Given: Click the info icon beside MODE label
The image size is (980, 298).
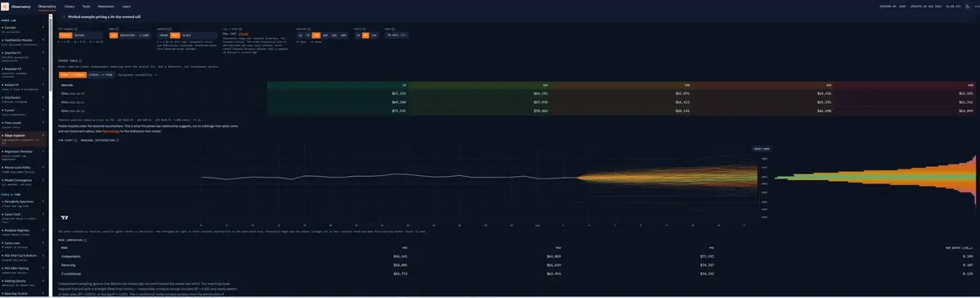Looking at the screenshot, I should click(117, 29).
